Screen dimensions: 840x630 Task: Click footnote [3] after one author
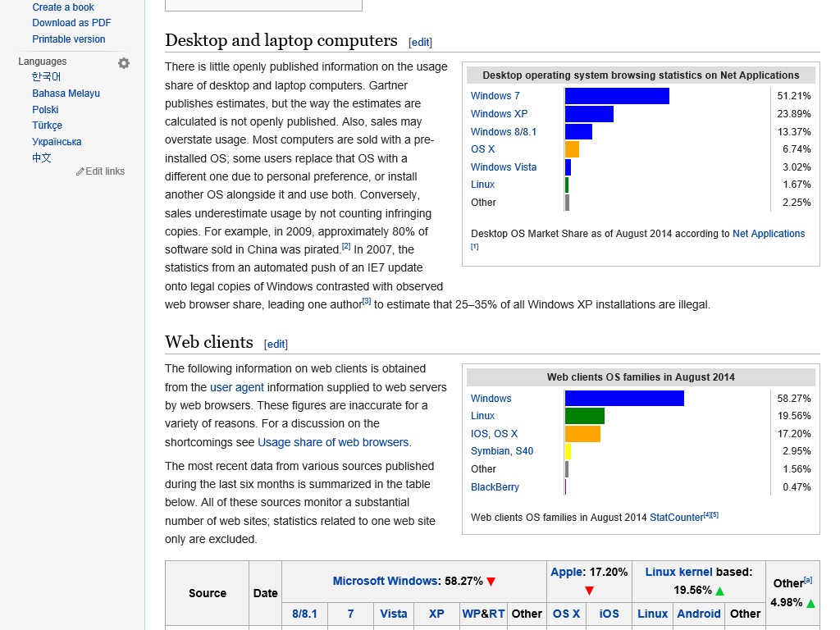click(x=367, y=301)
